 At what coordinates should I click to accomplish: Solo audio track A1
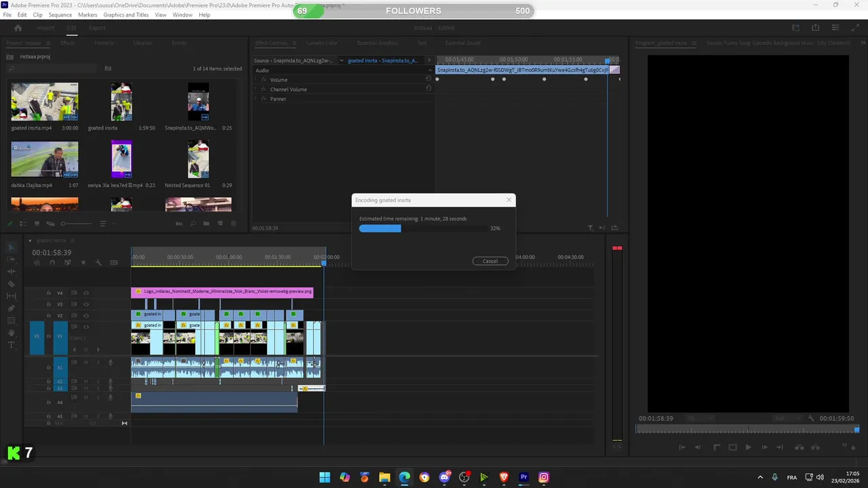[98, 363]
